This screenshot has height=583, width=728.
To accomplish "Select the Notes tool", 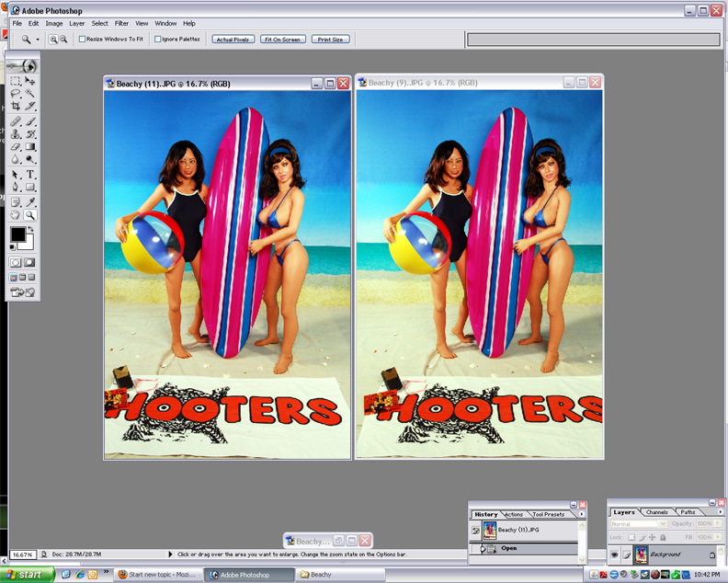I will point(16,202).
